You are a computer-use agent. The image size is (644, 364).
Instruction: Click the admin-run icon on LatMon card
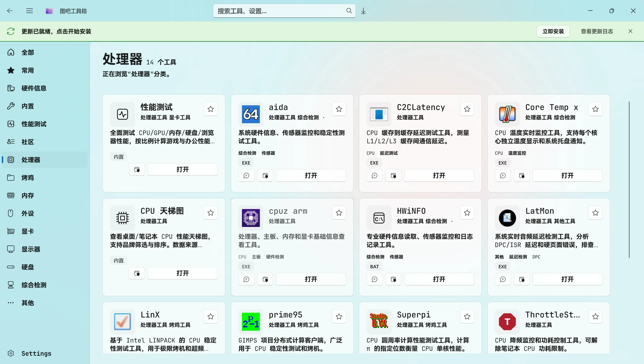(522, 279)
